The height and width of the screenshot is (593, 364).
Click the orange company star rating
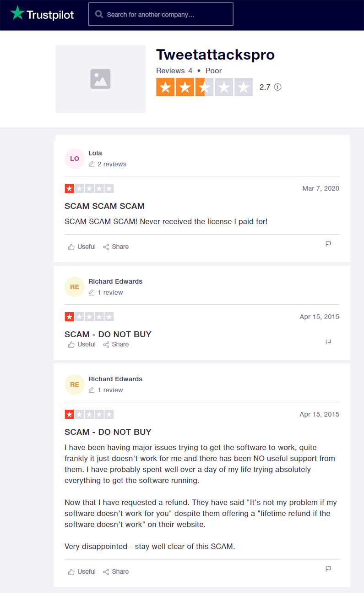204,87
